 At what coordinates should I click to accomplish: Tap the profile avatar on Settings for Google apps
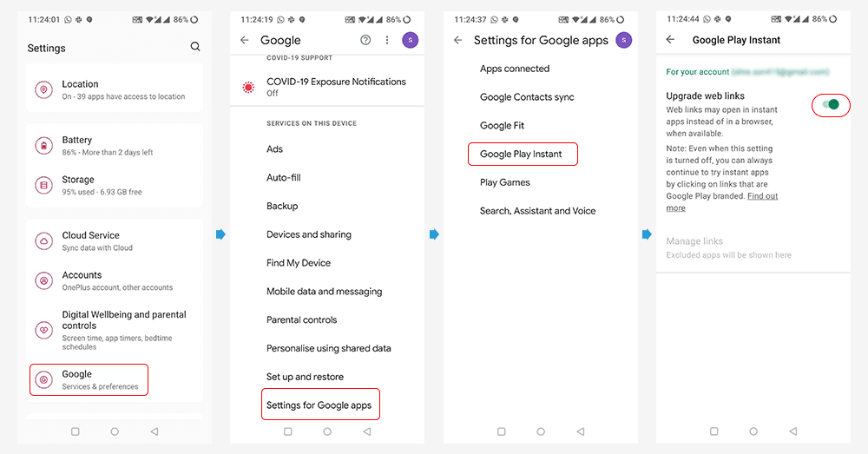pos(624,40)
